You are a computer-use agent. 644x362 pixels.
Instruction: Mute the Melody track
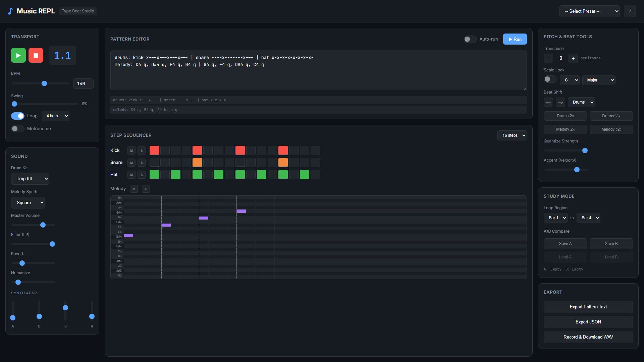[134, 189]
